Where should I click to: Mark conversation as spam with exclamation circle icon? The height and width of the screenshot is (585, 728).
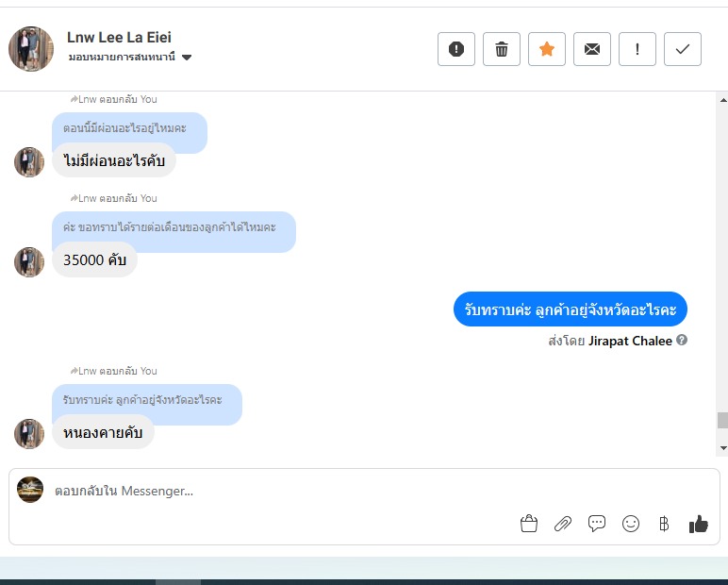point(455,49)
